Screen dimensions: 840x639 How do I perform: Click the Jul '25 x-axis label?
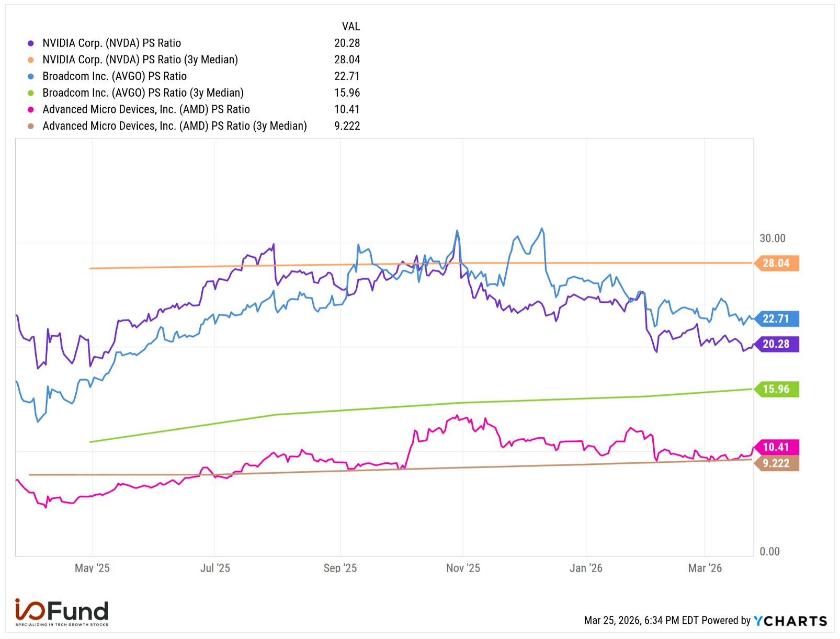point(215,568)
